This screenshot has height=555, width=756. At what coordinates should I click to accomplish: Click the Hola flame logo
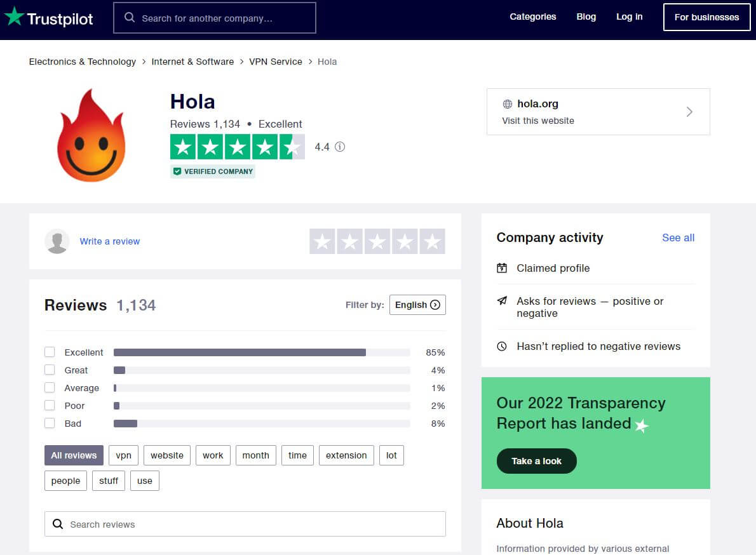[x=91, y=135]
